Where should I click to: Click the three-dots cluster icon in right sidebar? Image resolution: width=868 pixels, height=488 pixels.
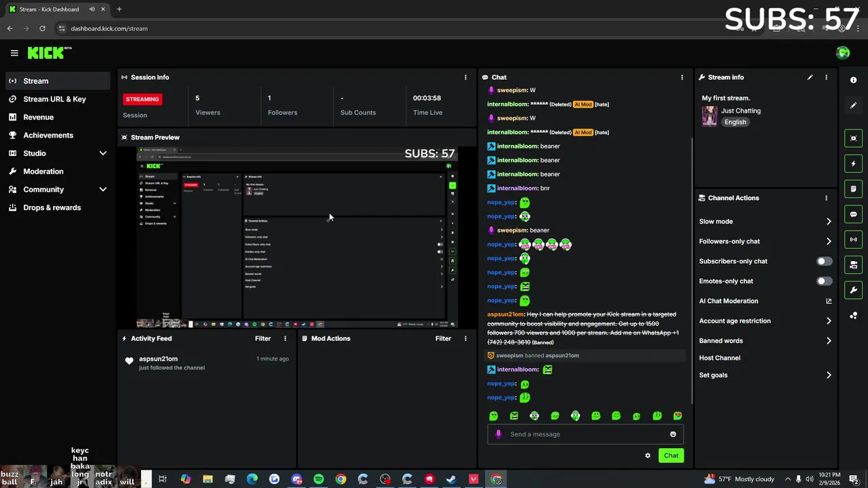point(853,316)
